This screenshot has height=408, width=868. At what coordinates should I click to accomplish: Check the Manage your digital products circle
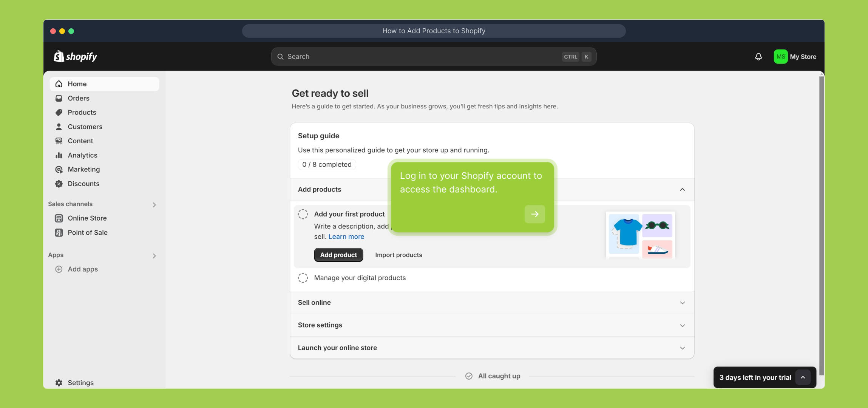tap(303, 278)
